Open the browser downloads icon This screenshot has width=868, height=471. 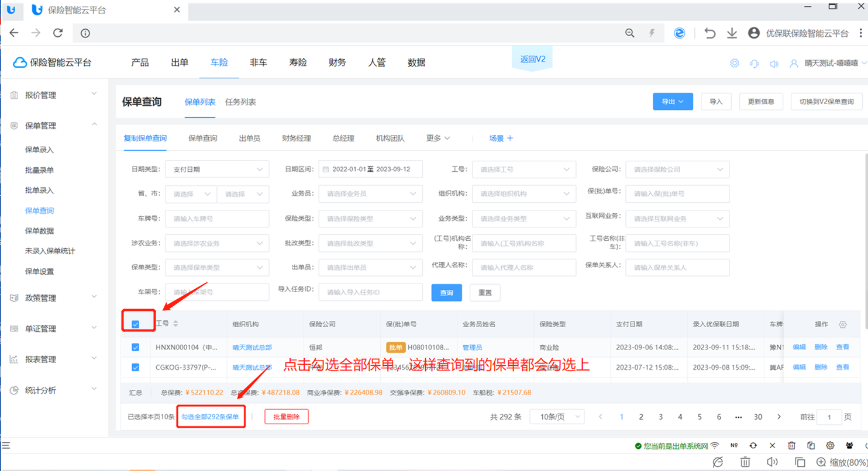732,33
